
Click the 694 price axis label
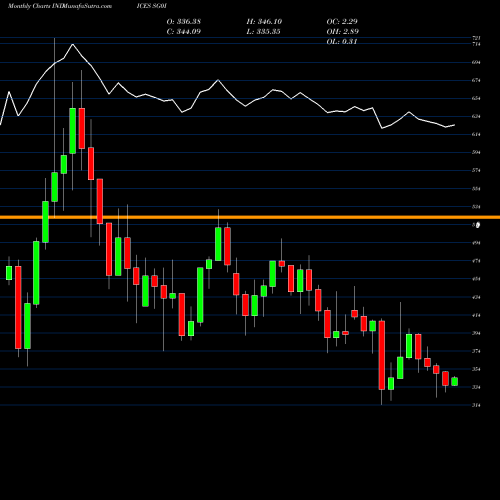[x=476, y=62]
